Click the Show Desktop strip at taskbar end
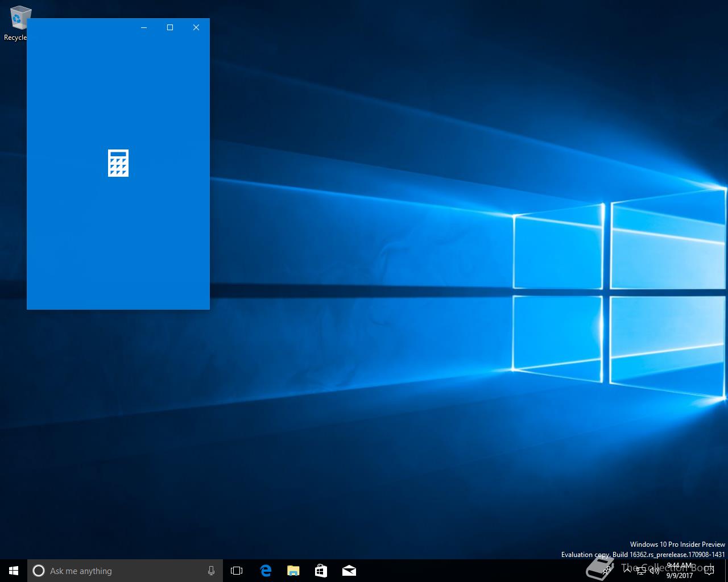Screen dimensions: 728x582 726,571
